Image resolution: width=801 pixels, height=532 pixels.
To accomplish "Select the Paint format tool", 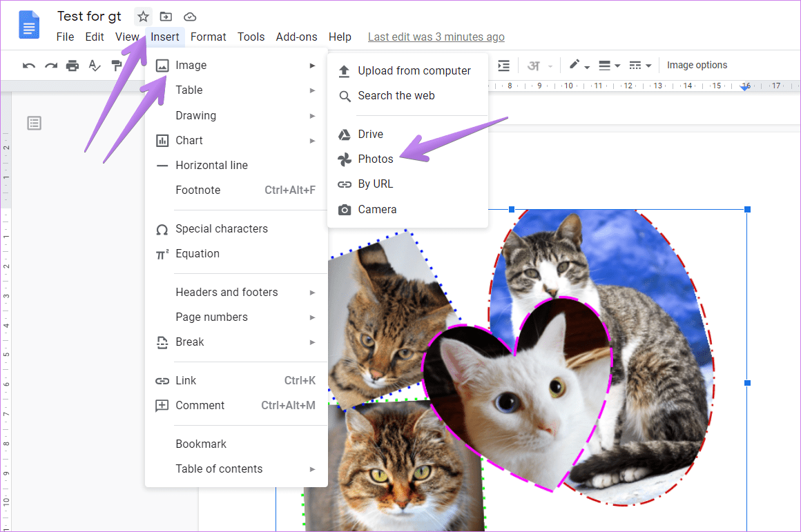I will click(117, 66).
